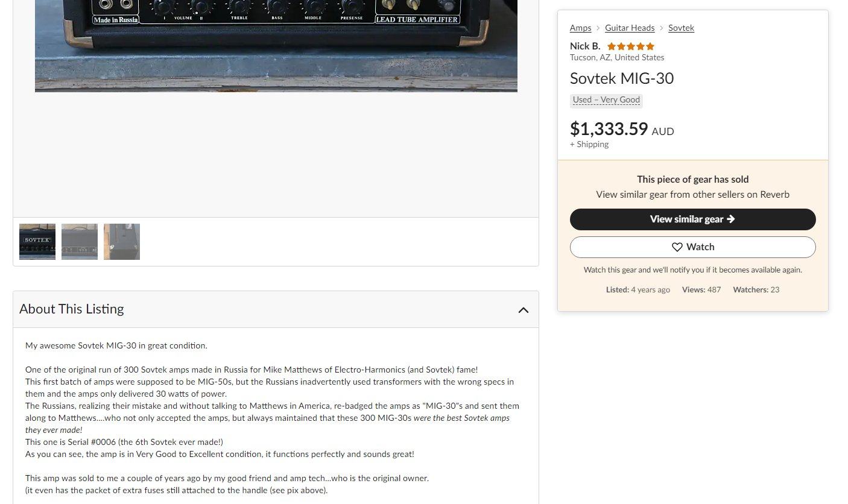848x504 pixels.
Task: Click the Sovtek MIG-30 listing title
Action: (621, 78)
